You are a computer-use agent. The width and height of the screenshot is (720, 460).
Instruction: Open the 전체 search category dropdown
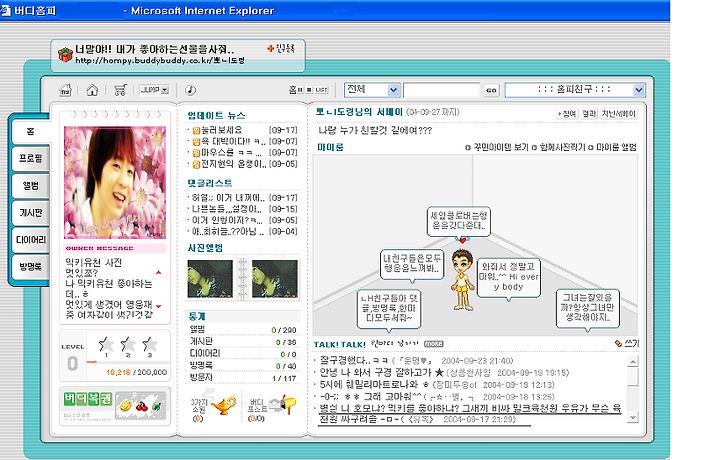pos(372,90)
